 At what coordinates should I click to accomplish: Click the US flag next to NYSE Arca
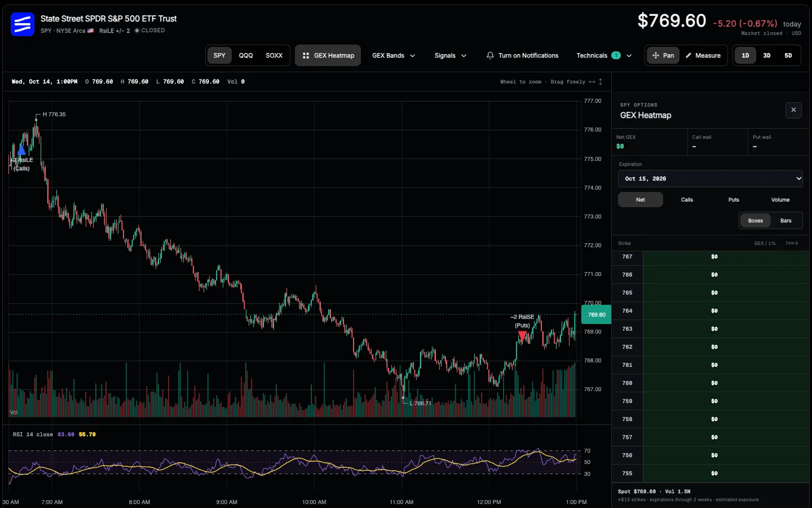pyautogui.click(x=91, y=30)
